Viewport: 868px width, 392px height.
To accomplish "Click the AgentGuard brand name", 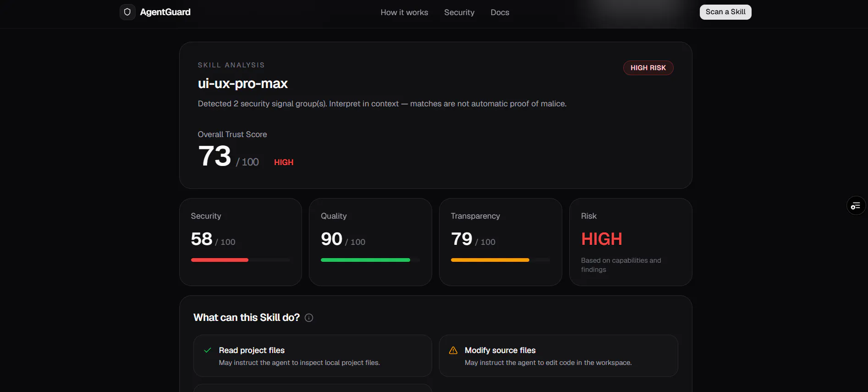I will (x=165, y=12).
